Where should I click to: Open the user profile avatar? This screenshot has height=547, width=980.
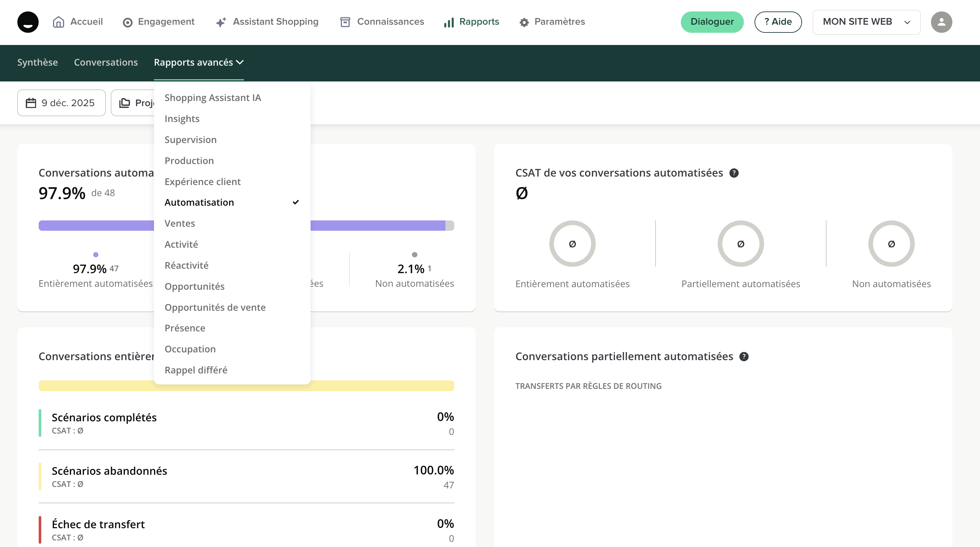[x=941, y=22]
